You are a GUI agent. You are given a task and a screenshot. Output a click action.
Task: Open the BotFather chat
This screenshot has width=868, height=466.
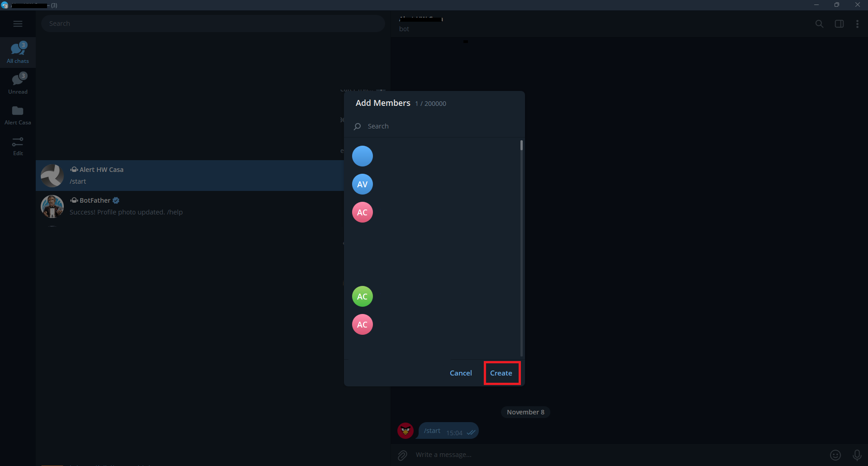click(190, 206)
